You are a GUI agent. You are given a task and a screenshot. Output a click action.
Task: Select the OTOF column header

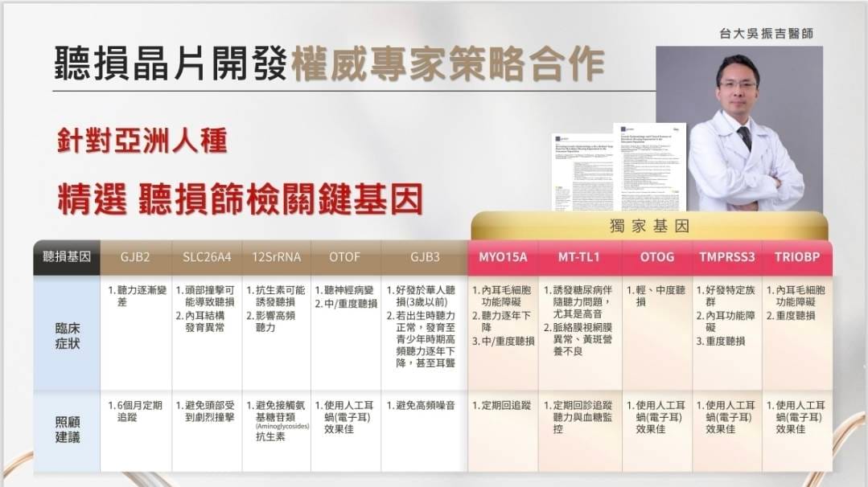tap(345, 258)
